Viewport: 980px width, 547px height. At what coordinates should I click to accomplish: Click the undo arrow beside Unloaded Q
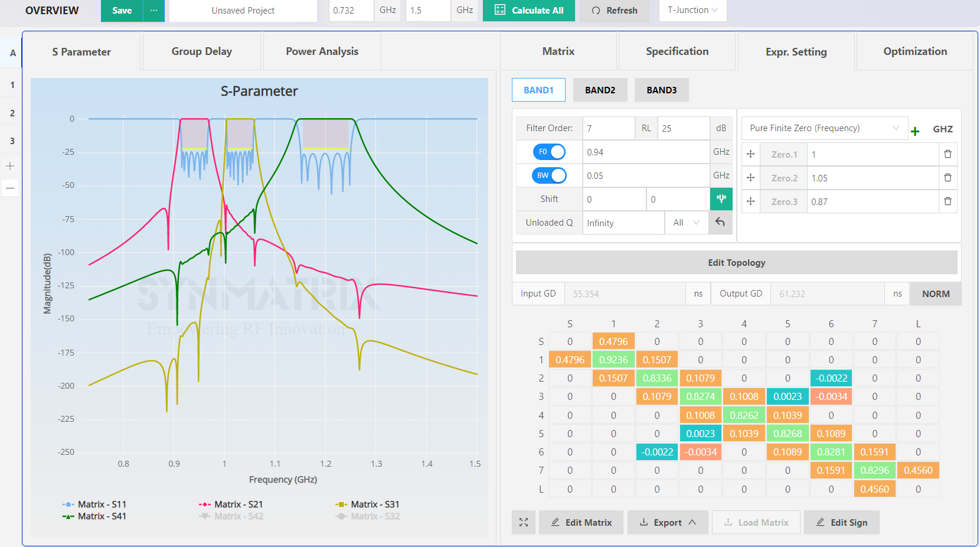click(x=720, y=223)
